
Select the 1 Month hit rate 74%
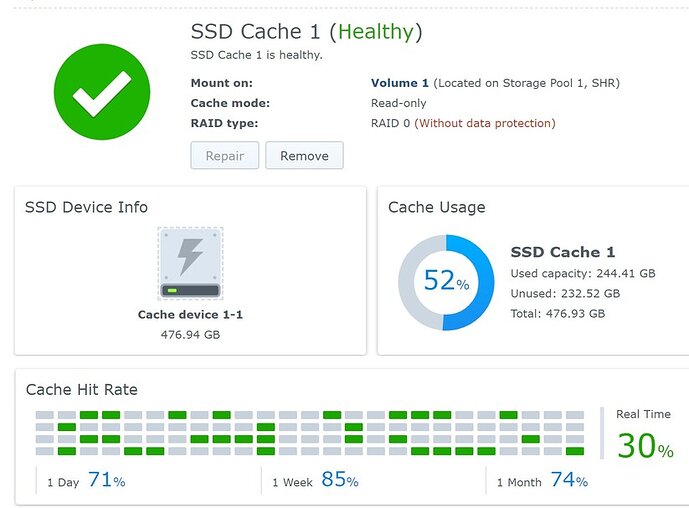(568, 480)
